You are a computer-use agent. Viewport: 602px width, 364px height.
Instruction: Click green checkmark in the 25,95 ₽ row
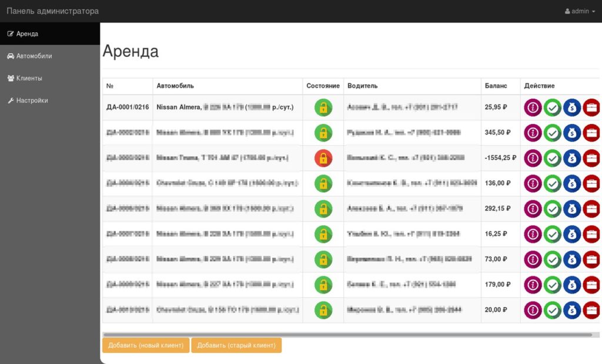click(553, 108)
